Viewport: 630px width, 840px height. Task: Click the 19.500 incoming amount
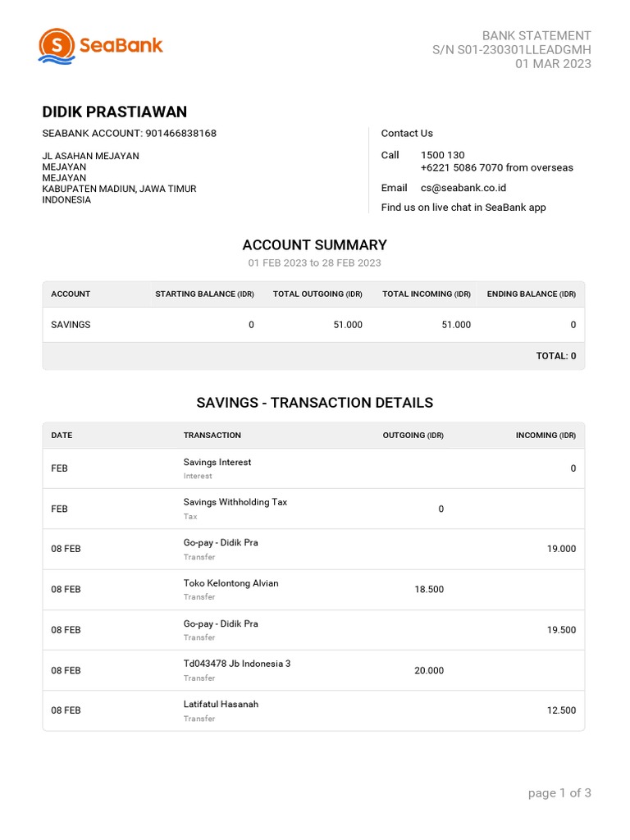pos(561,630)
